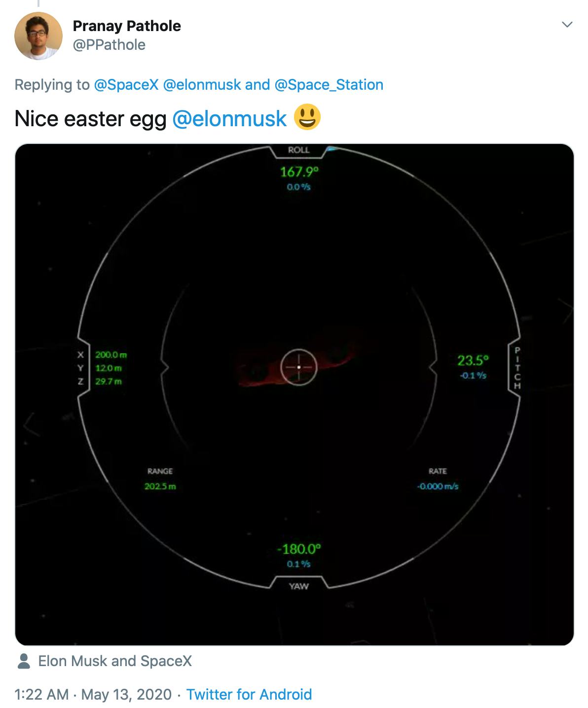The width and height of the screenshot is (588, 708).
Task: Click the center crosshair reticle in image
Action: point(298,367)
